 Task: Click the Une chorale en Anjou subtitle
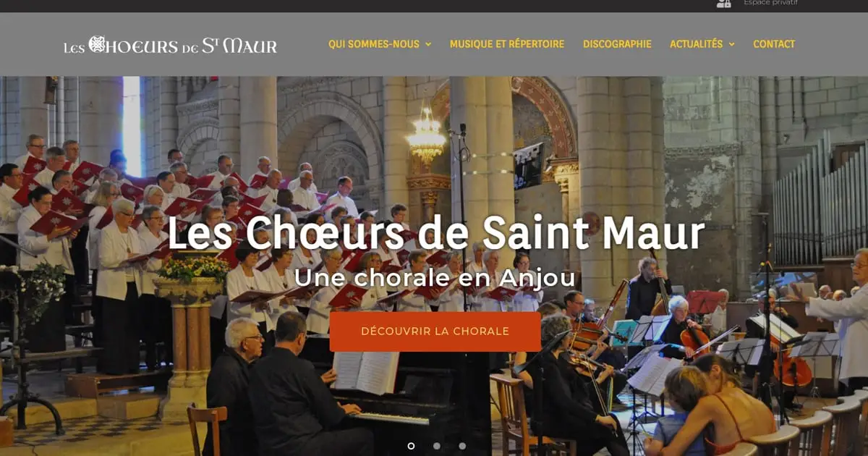coord(435,278)
